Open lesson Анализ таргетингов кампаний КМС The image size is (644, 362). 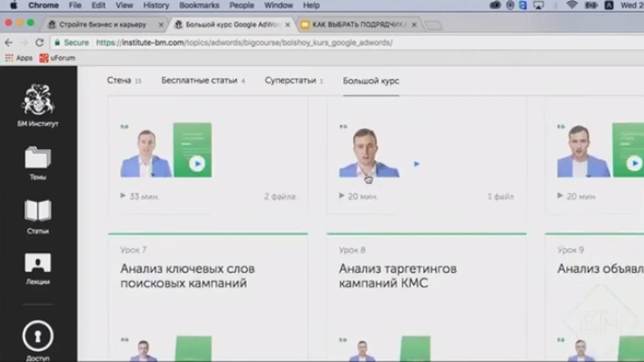click(398, 276)
